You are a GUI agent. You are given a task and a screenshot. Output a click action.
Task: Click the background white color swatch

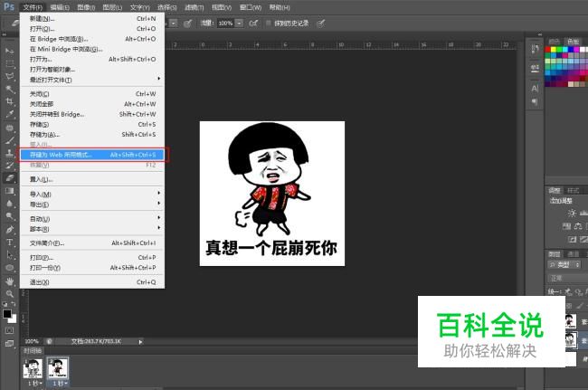tap(13, 319)
